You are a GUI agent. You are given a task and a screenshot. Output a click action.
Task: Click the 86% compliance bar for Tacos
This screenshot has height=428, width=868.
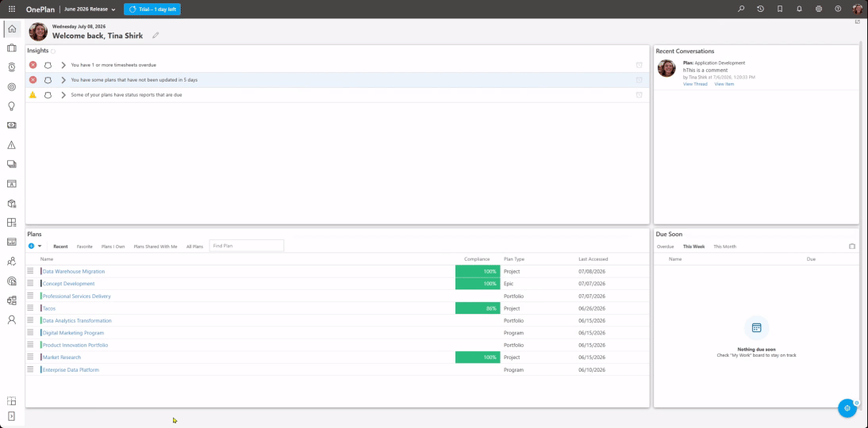[x=478, y=308]
